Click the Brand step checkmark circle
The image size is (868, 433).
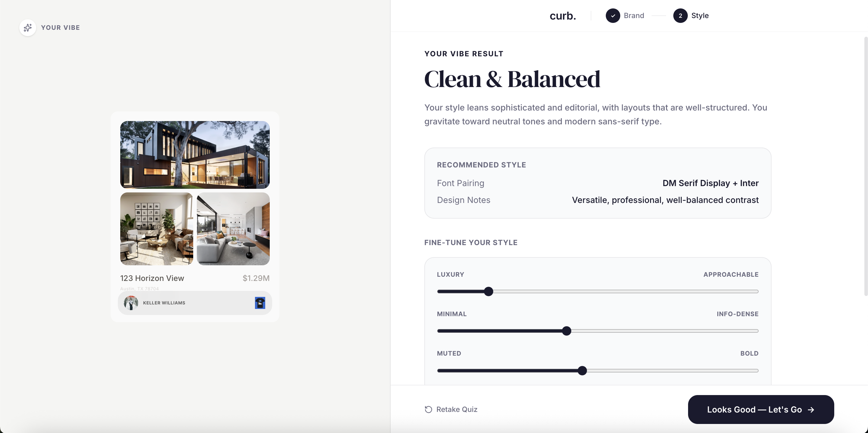(x=613, y=16)
